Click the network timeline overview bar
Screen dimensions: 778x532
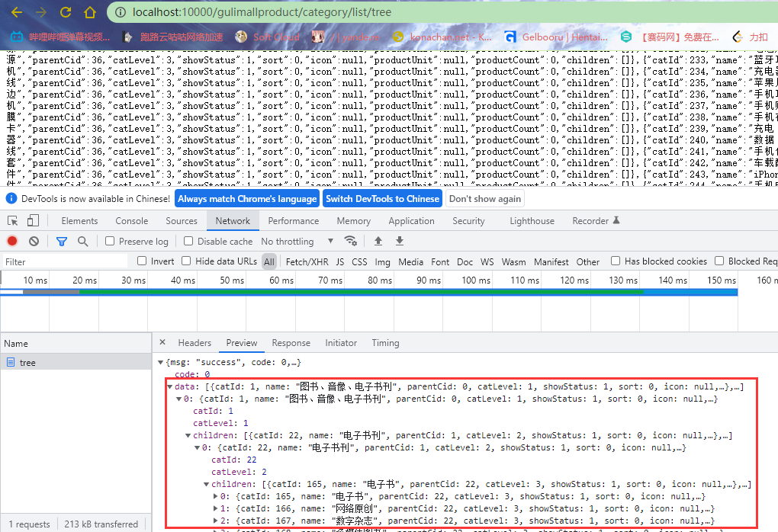point(368,293)
